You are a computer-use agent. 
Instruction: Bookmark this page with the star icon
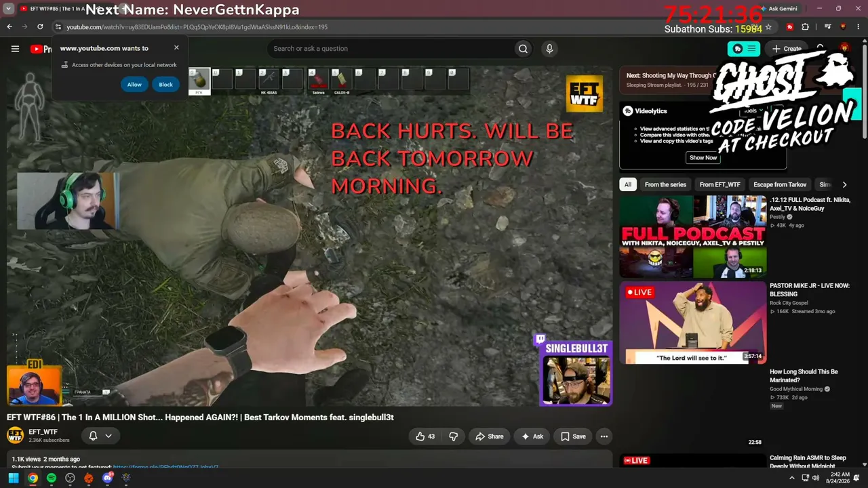pos(768,27)
